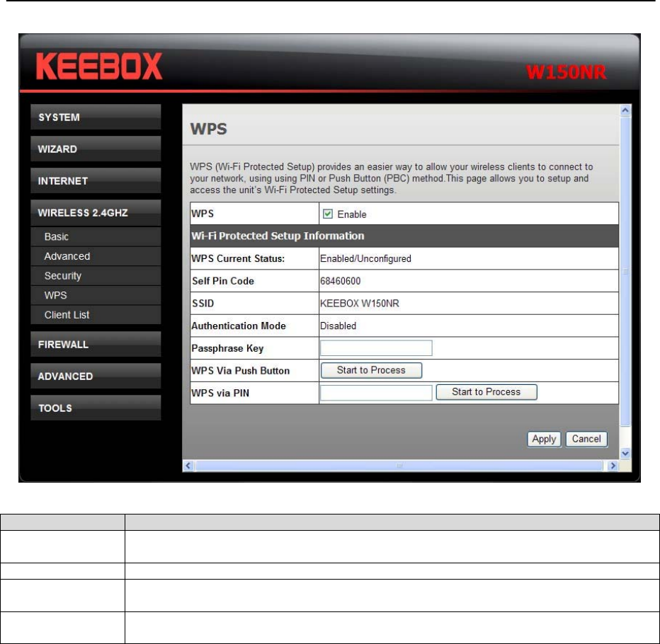Select the Client List submenu
This screenshot has width=660, height=644.
pos(96,315)
